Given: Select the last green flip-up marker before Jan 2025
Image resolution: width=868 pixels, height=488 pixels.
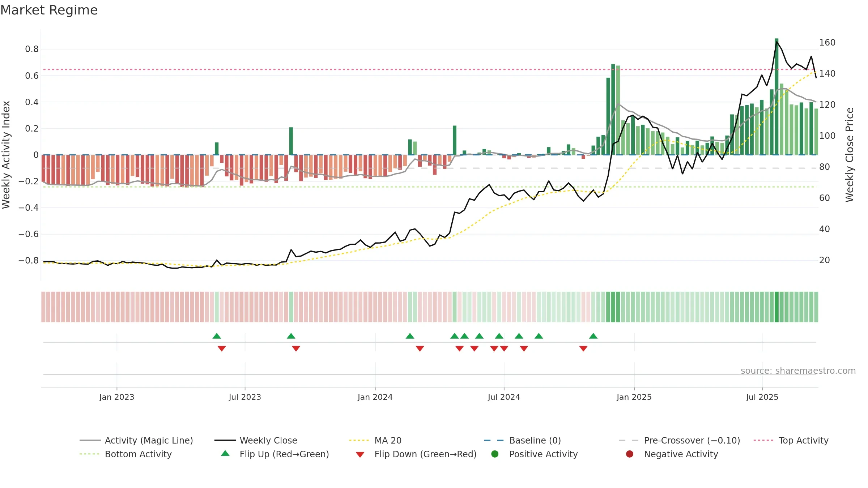Looking at the screenshot, I should click(x=593, y=336).
